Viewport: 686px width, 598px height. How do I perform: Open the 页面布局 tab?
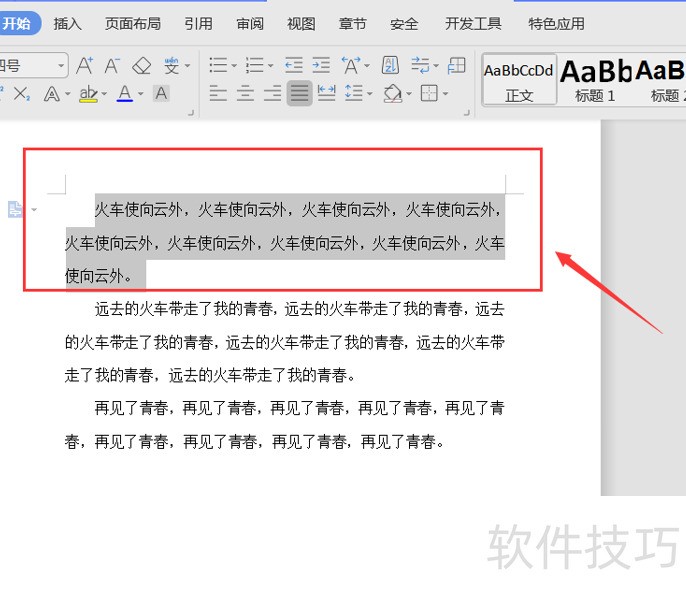pos(133,24)
